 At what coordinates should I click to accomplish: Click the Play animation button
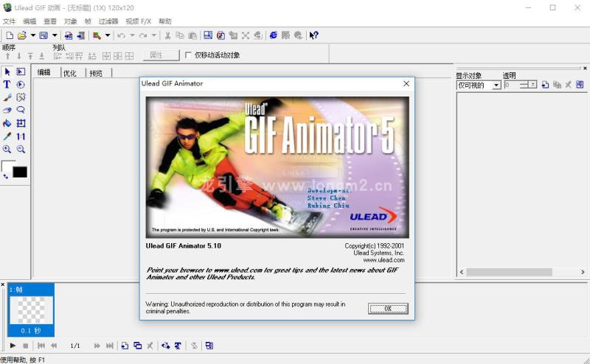coord(13,346)
